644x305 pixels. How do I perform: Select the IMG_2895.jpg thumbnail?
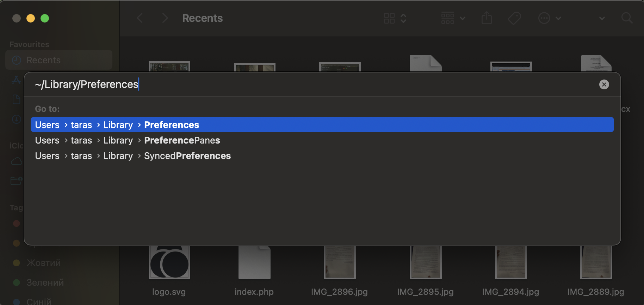click(x=426, y=262)
